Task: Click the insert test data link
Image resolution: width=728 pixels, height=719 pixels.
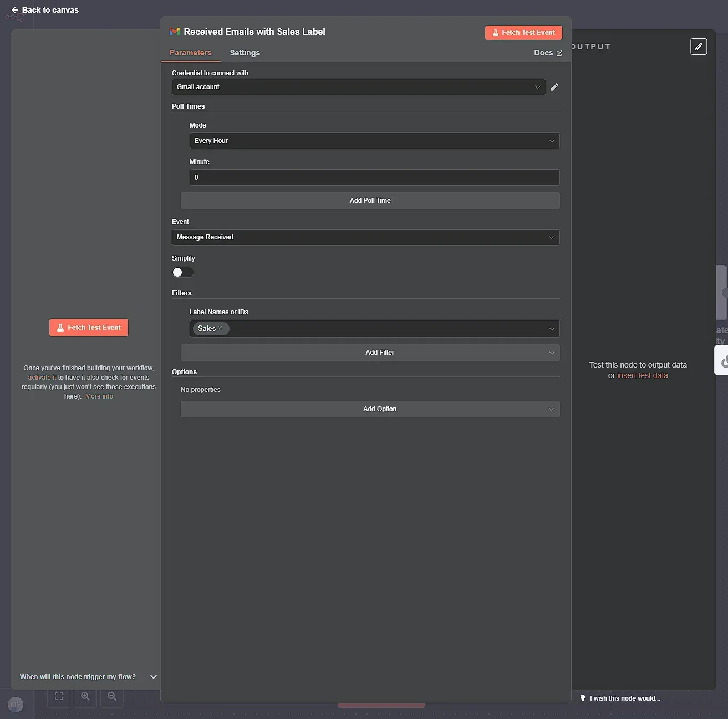Action: coord(642,375)
